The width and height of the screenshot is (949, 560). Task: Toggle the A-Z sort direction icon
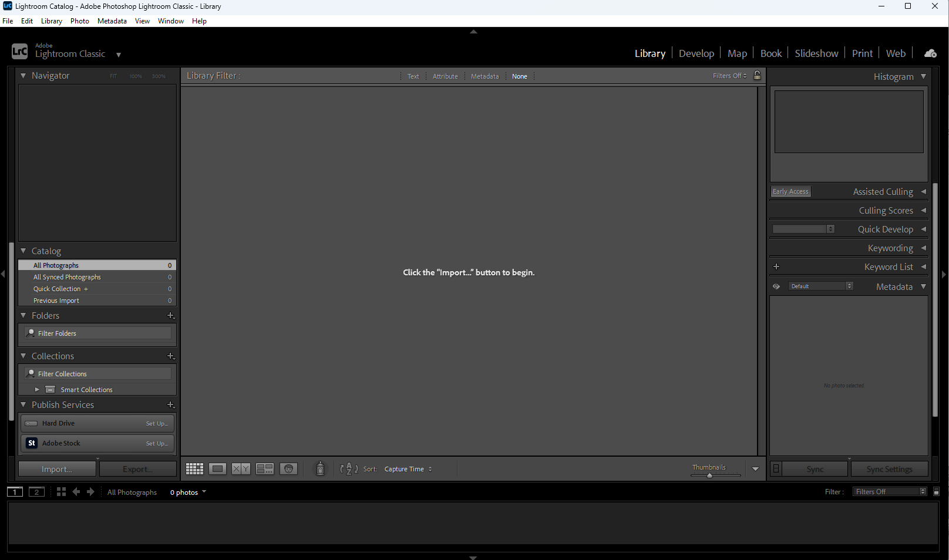349,468
